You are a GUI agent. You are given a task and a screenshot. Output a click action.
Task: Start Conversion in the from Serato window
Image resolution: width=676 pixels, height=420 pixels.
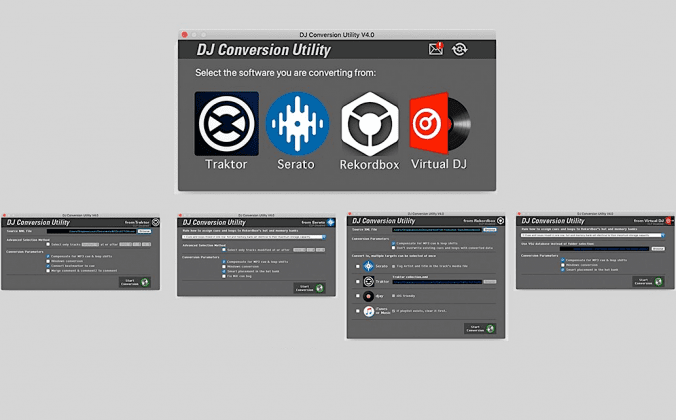tap(310, 288)
